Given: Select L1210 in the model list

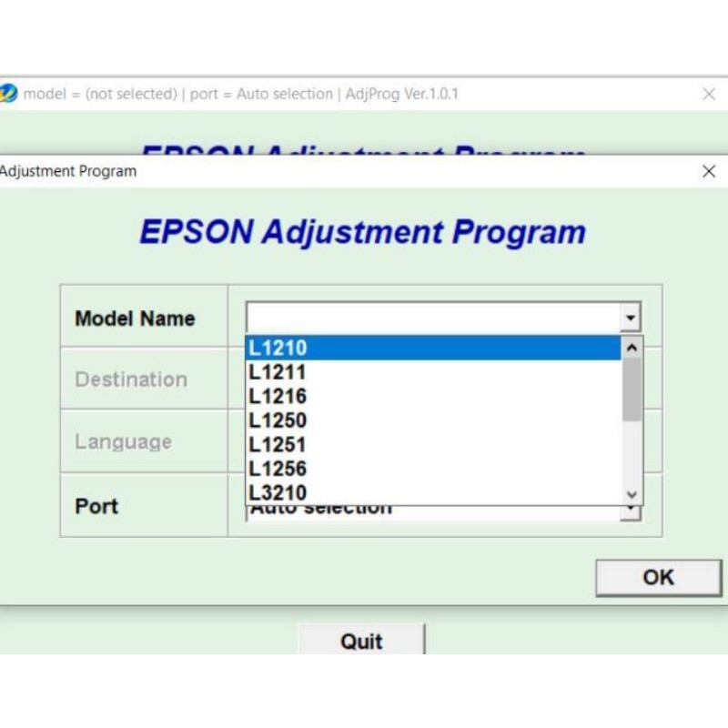Looking at the screenshot, I should click(433, 348).
